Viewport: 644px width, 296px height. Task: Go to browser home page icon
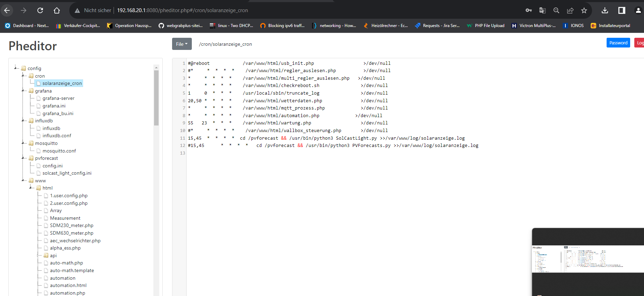pos(57,10)
